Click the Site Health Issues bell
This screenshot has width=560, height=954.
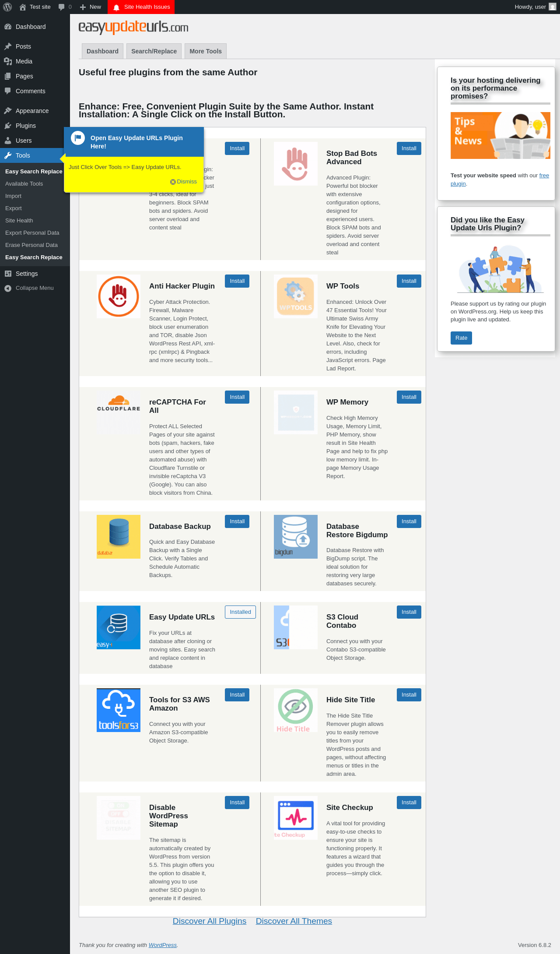(x=116, y=7)
